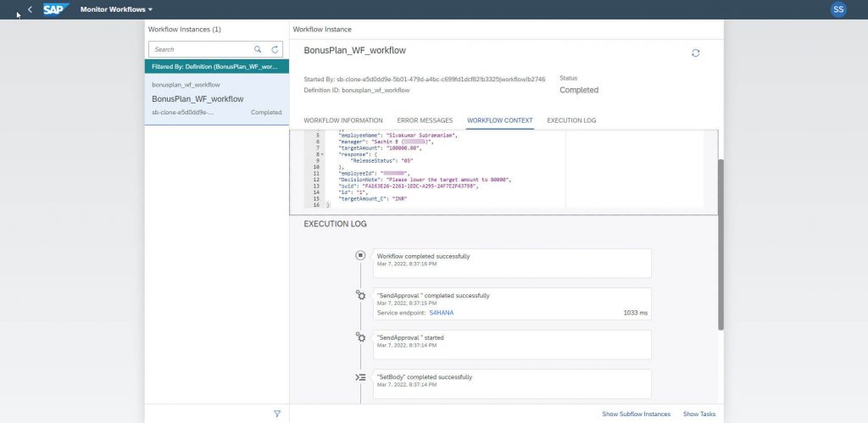This screenshot has height=423, width=868.
Task: Switch to the Workflow Context tab
Action: pos(500,120)
